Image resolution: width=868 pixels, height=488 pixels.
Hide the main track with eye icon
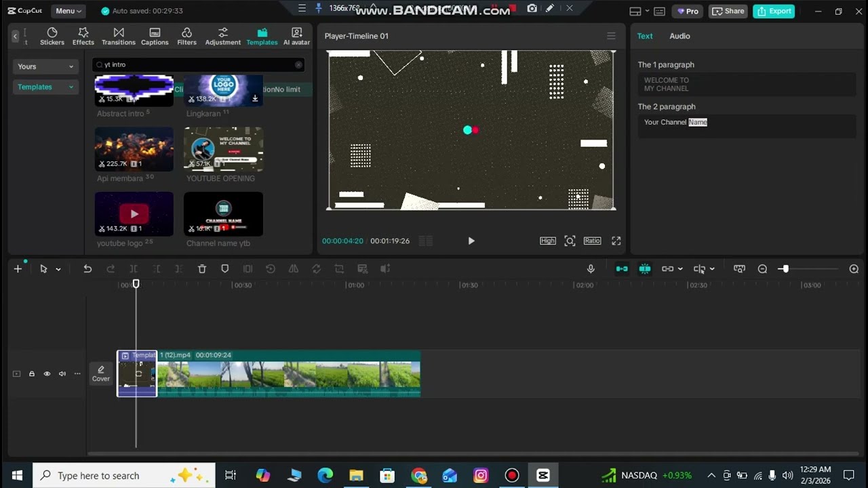pyautogui.click(x=47, y=373)
